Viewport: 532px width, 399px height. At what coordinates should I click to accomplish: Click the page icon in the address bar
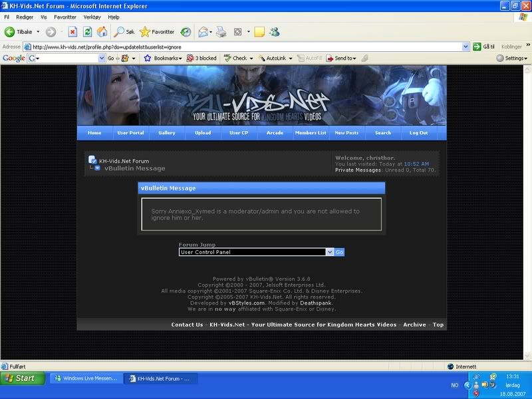point(27,47)
